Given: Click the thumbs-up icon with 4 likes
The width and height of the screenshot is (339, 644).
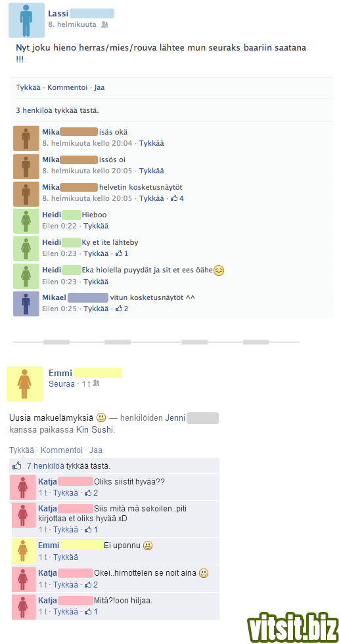Looking at the screenshot, I should [x=174, y=198].
